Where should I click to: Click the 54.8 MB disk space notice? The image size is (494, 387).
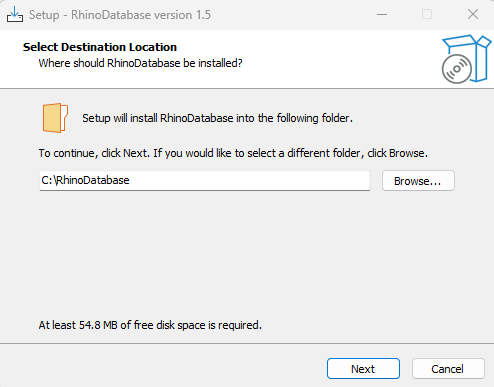tap(150, 325)
